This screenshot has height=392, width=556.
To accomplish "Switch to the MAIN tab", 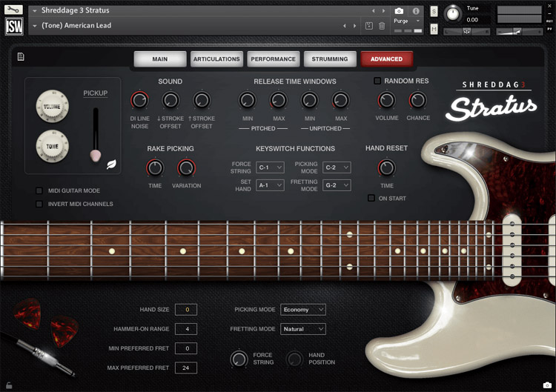I will 160,59.
